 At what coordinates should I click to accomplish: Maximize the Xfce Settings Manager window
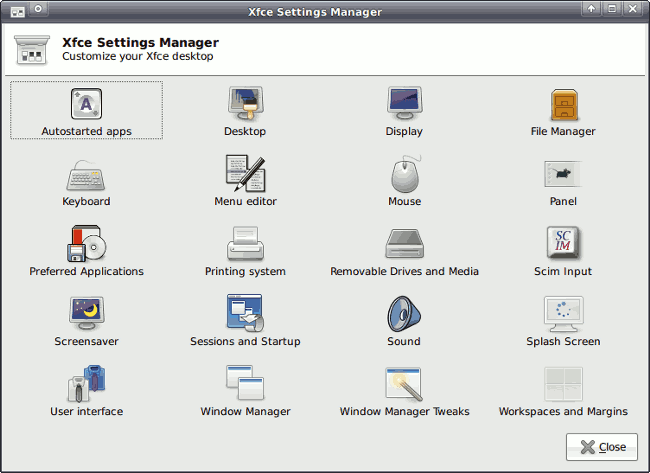[612, 9]
